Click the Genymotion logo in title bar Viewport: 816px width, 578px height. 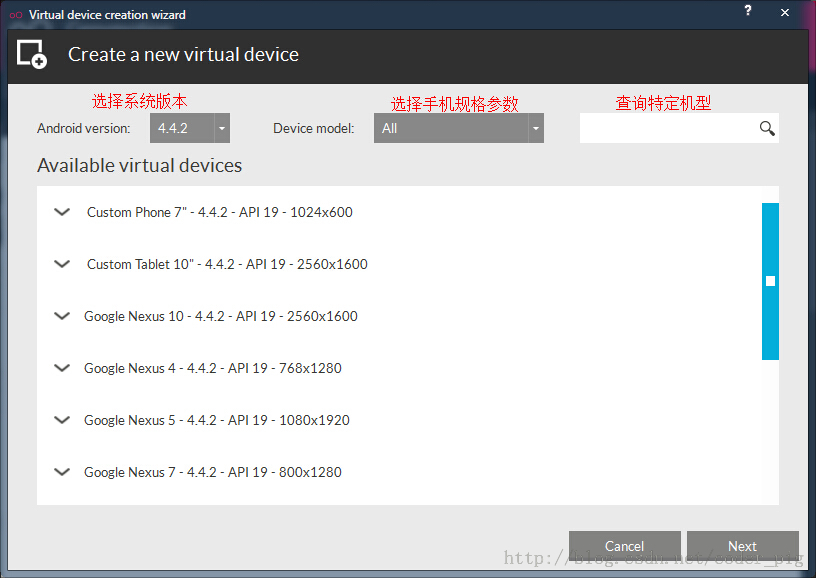coord(15,15)
